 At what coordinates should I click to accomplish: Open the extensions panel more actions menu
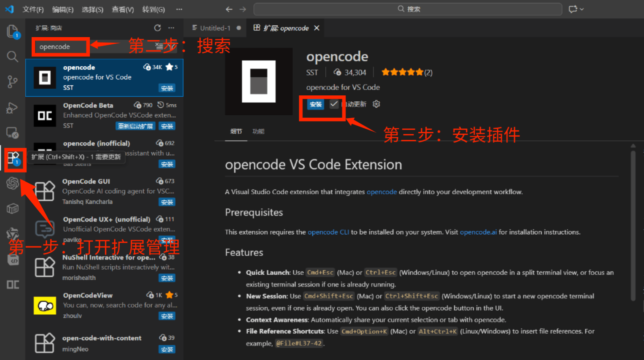[x=171, y=27]
